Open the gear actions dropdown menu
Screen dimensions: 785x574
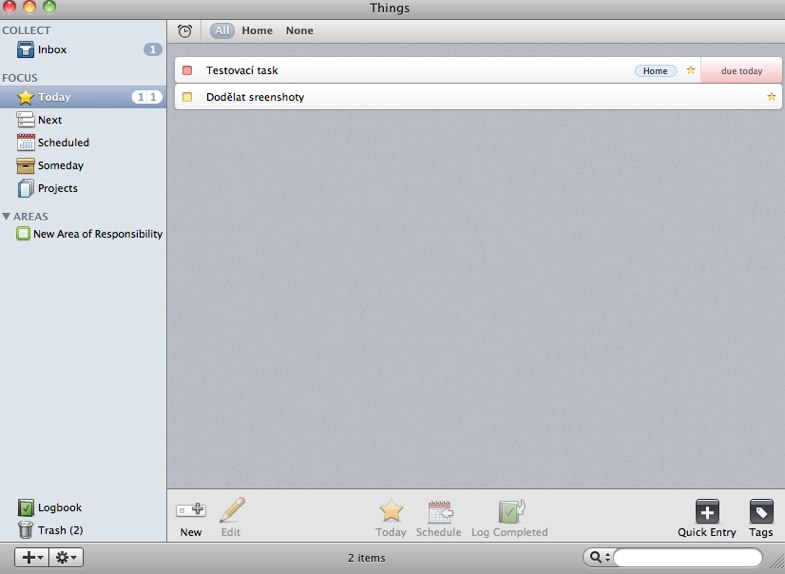click(x=67, y=557)
